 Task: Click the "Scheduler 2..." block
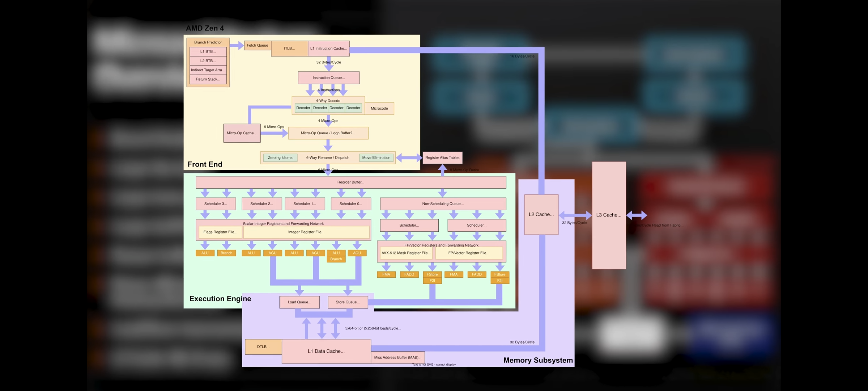coord(262,204)
